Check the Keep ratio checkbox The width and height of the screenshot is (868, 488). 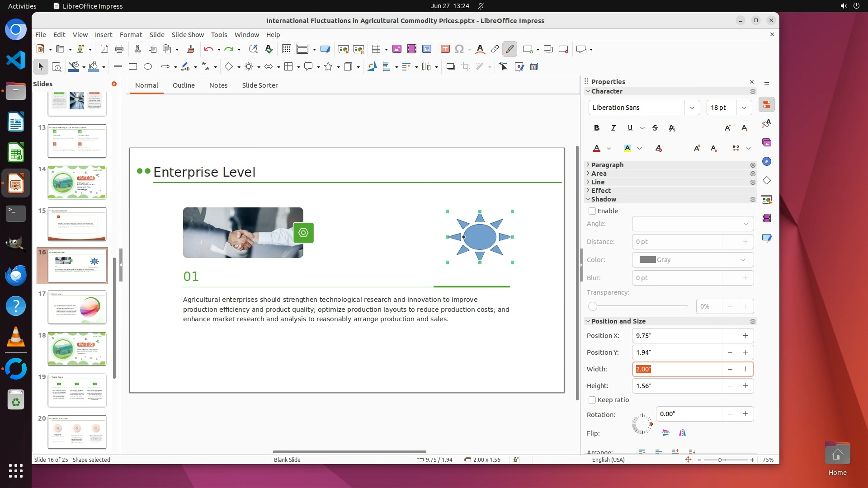click(592, 400)
